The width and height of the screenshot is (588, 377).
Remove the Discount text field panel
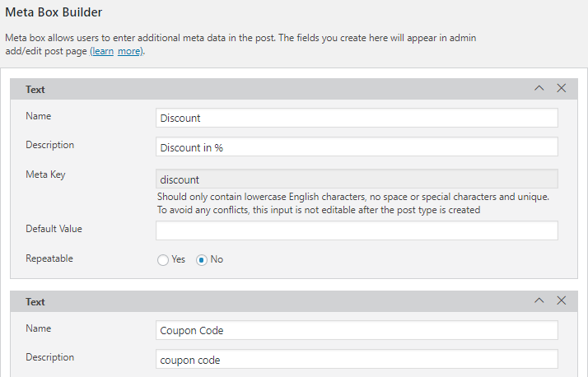(x=562, y=88)
